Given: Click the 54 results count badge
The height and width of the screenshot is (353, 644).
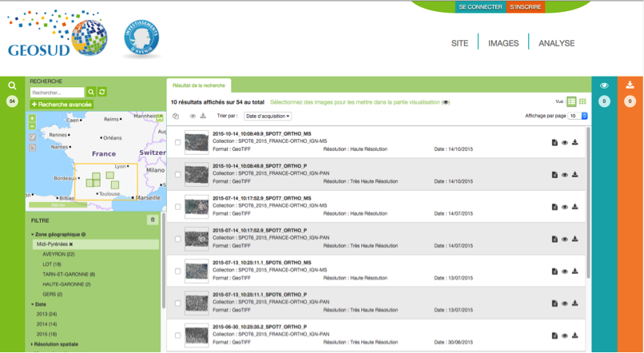Looking at the screenshot, I should click(x=12, y=101).
